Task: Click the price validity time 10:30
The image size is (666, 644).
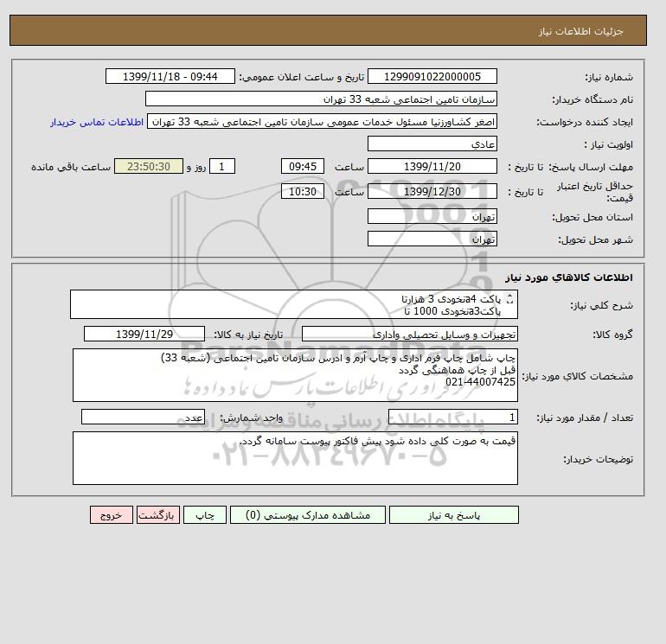Action: click(x=303, y=191)
